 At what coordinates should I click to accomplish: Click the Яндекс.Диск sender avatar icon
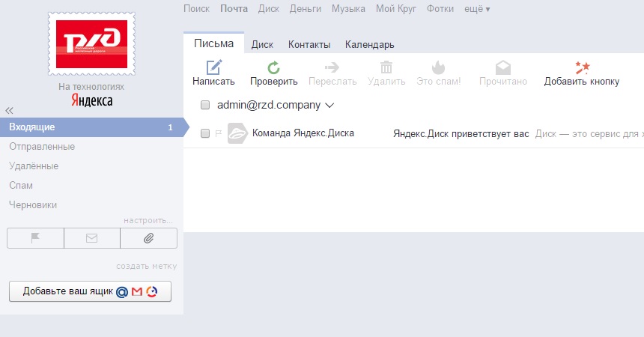tap(237, 133)
